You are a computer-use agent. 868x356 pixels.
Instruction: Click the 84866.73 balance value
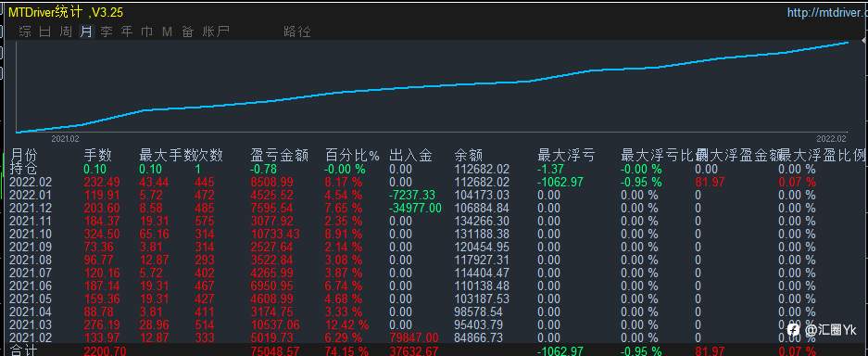478,337
